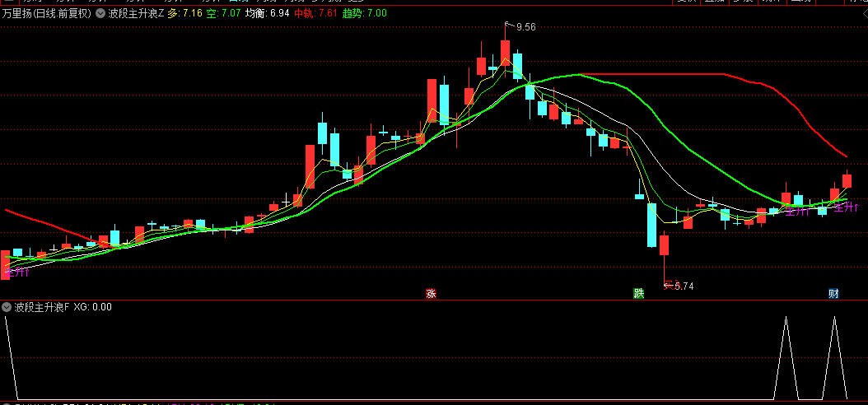The width and height of the screenshot is (868, 405).
Task: Click the yellow 多: 7.16 value
Action: click(185, 14)
